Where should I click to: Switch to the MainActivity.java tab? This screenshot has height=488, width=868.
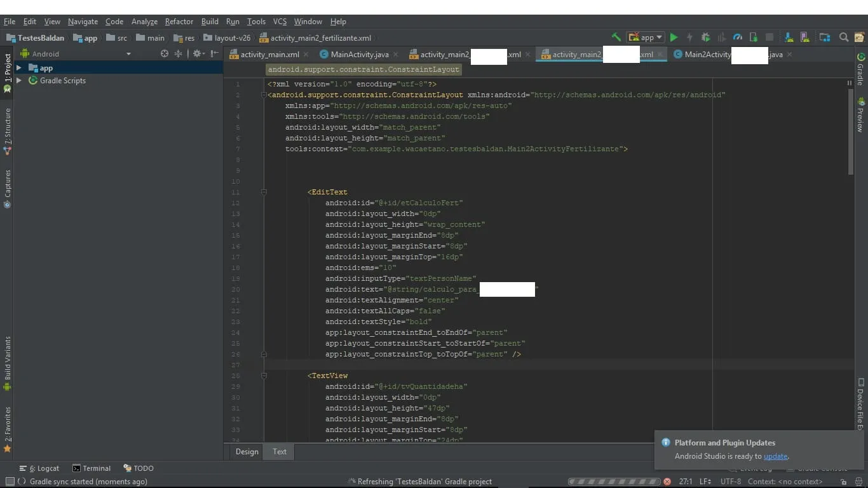(x=359, y=55)
